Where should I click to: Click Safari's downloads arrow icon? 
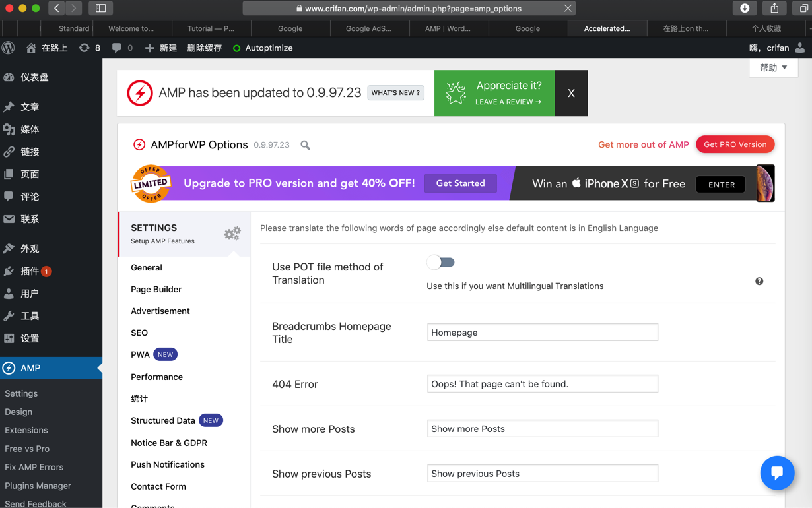745,8
